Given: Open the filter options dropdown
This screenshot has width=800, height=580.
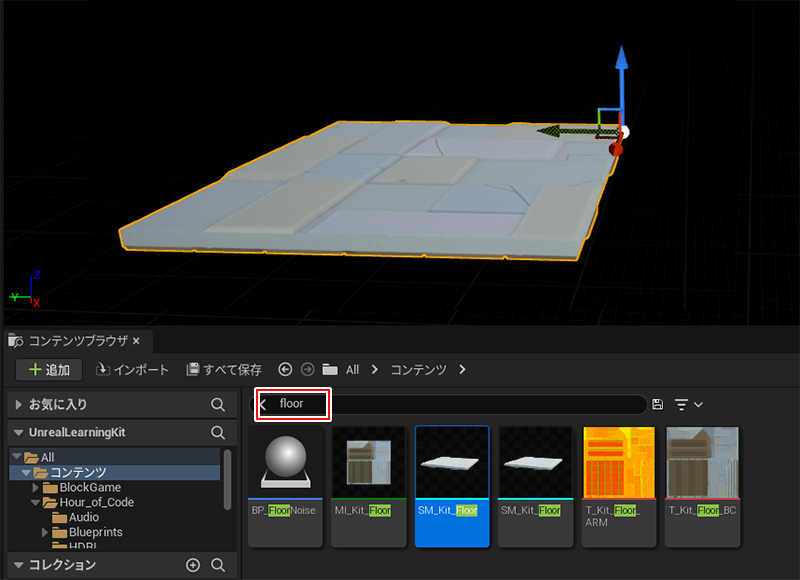Looking at the screenshot, I should [688, 404].
